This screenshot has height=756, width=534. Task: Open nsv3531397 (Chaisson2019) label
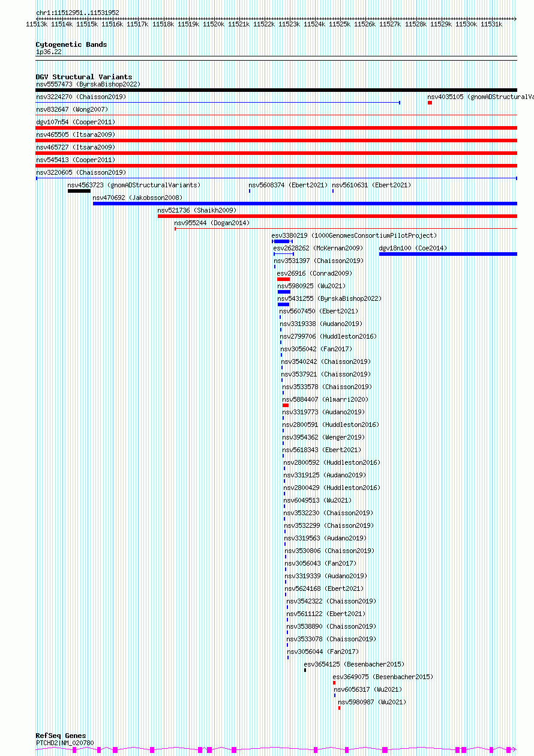click(x=319, y=261)
